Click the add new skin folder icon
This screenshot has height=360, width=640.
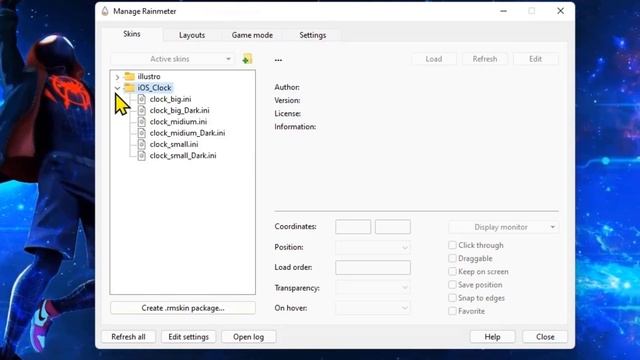tap(247, 59)
